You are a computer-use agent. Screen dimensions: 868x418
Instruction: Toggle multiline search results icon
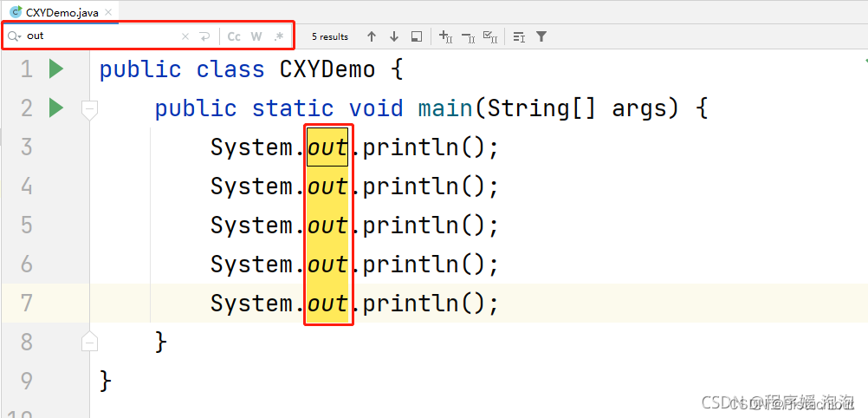click(x=519, y=36)
